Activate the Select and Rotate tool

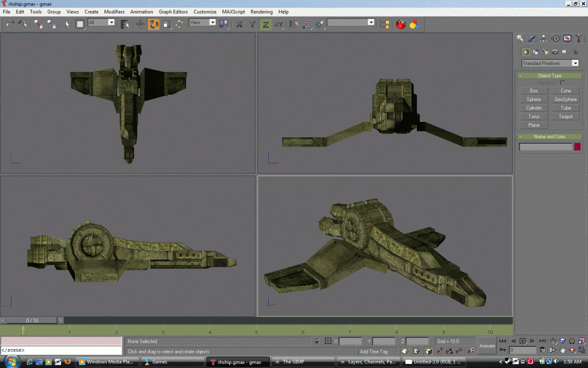coord(153,24)
